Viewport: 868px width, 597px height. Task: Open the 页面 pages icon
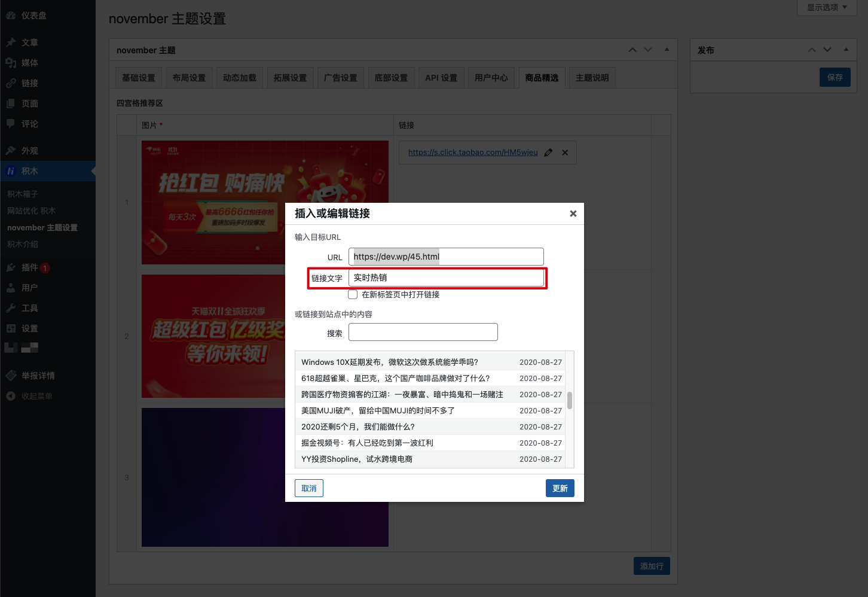pos(11,103)
